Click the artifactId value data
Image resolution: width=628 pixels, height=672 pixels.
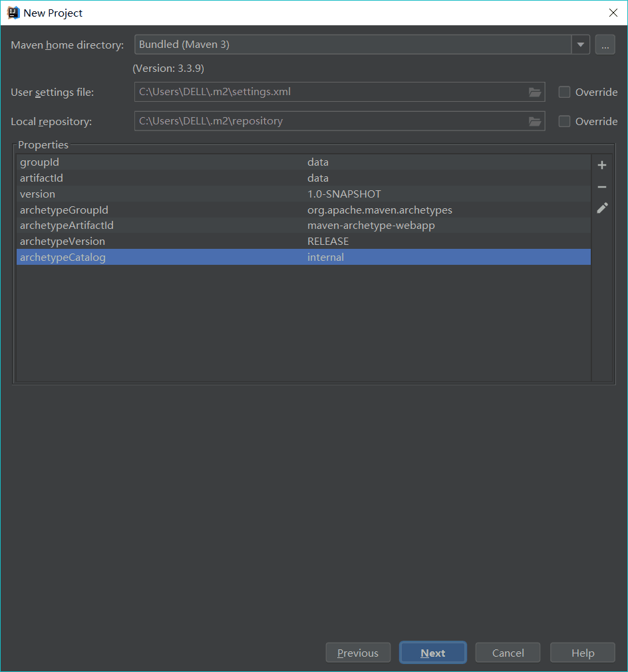coord(318,178)
